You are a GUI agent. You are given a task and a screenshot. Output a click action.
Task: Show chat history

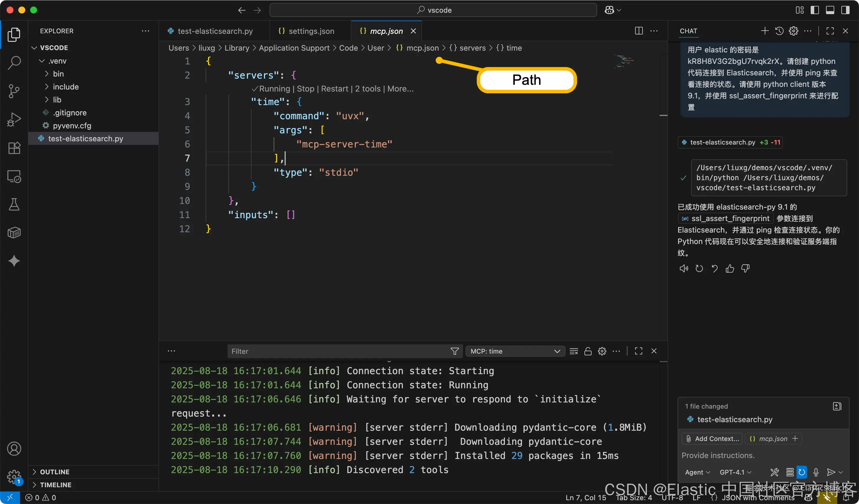click(779, 31)
